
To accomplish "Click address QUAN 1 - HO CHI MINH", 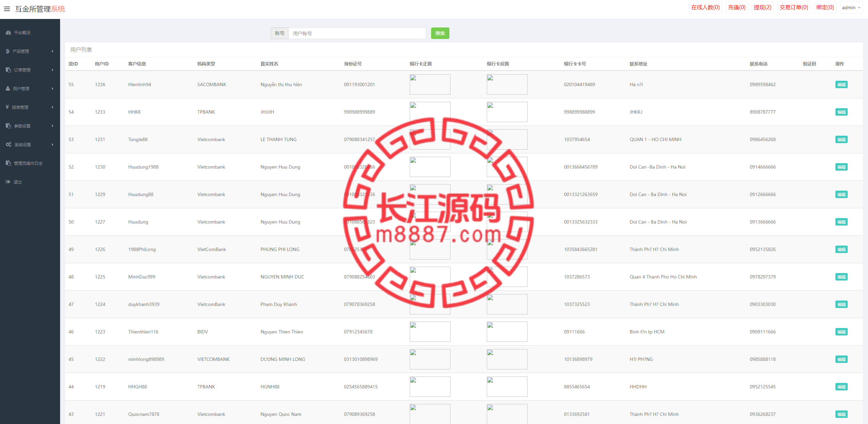I will [655, 139].
